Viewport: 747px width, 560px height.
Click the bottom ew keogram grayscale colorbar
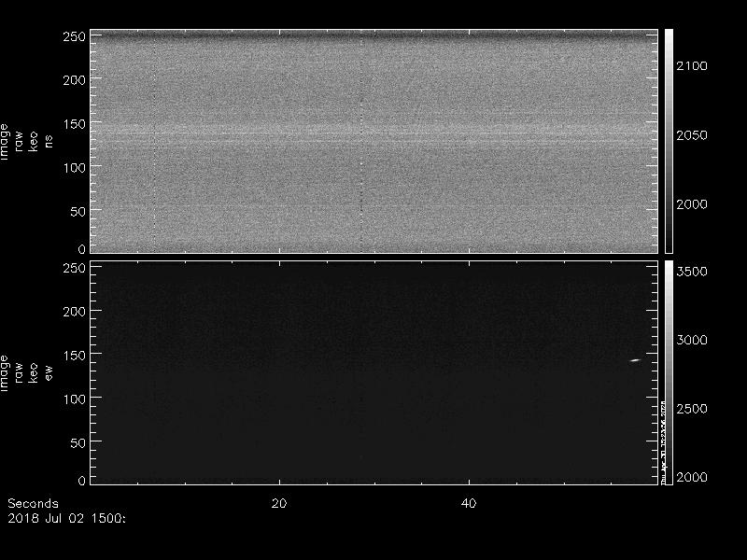pyautogui.click(x=669, y=372)
